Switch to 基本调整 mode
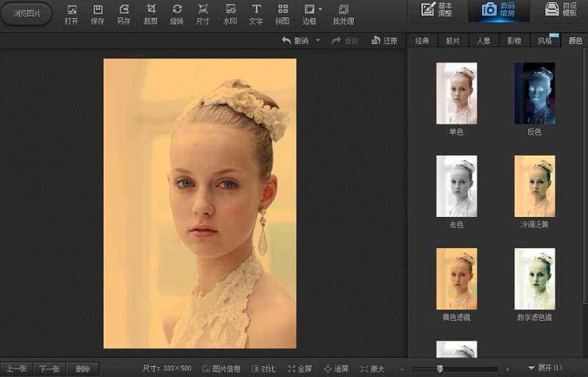 (x=436, y=10)
